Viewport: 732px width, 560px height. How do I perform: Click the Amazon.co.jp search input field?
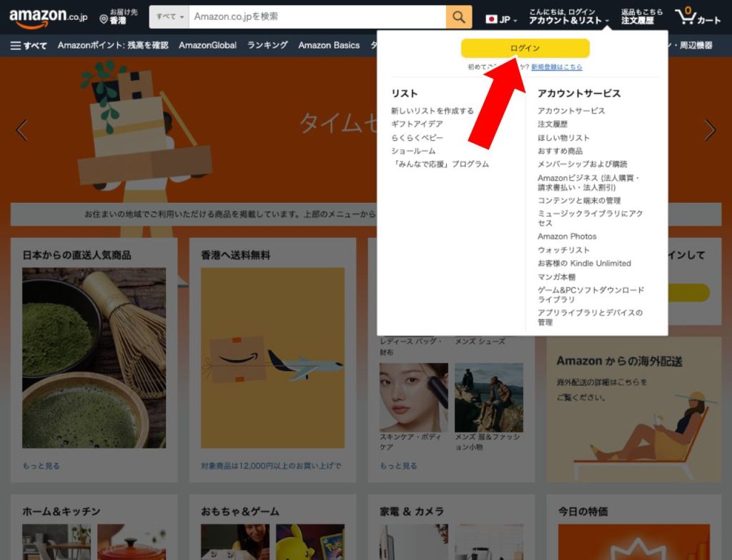[317, 17]
